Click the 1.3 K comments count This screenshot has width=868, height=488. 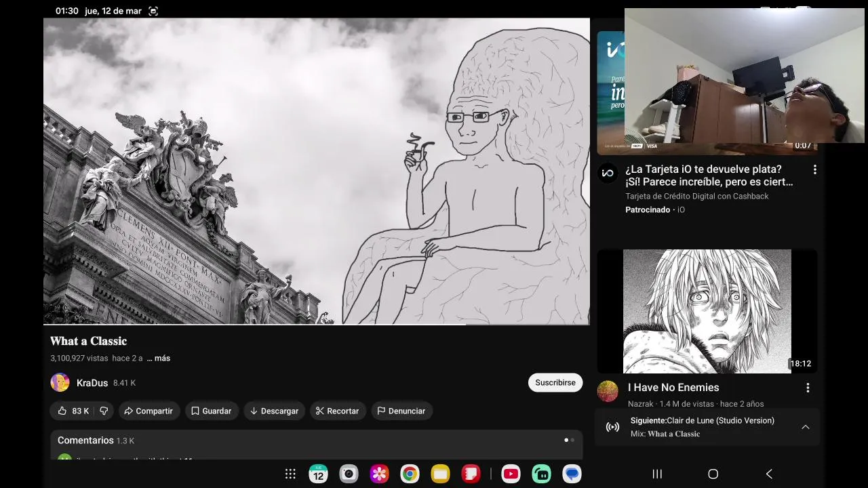tap(125, 441)
